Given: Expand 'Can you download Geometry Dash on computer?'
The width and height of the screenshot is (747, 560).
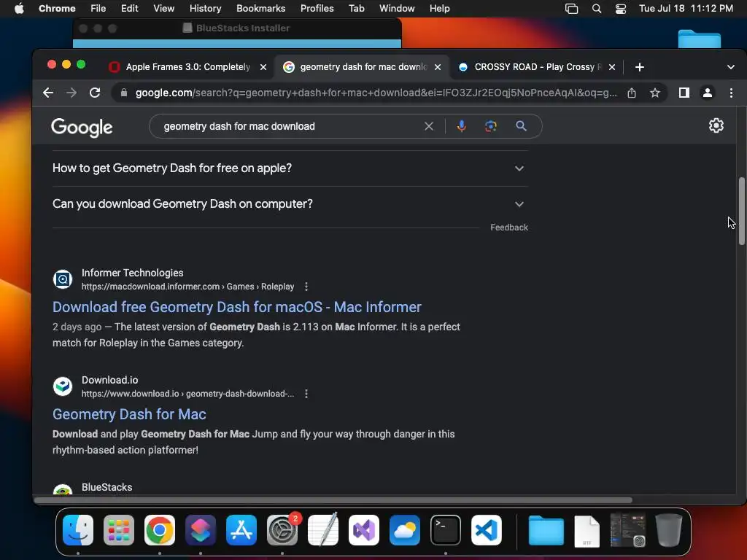Looking at the screenshot, I should [290, 204].
